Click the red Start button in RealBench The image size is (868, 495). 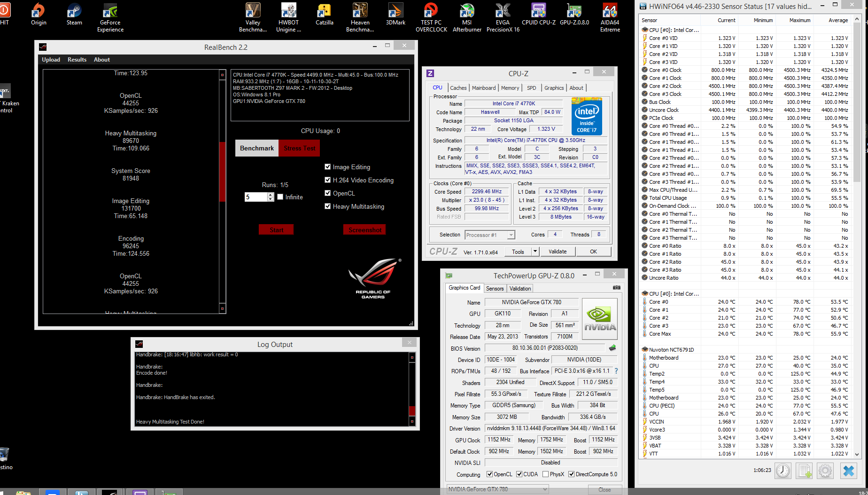point(276,230)
